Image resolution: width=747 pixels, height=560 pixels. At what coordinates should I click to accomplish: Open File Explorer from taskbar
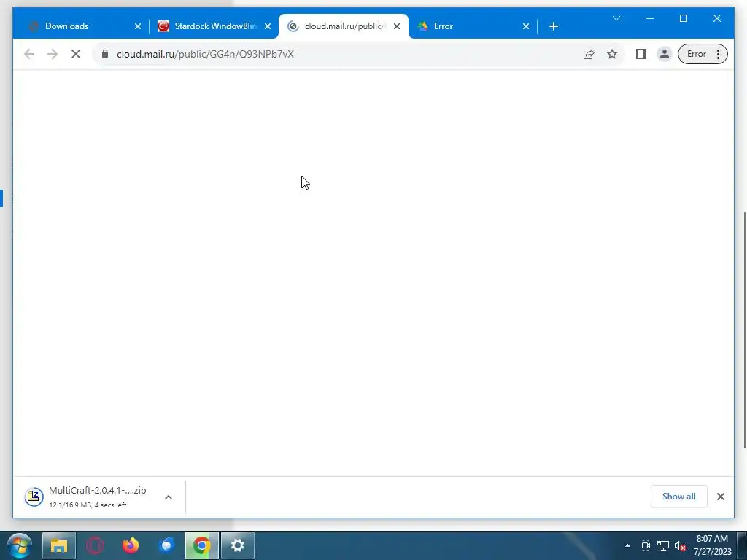coord(59,545)
